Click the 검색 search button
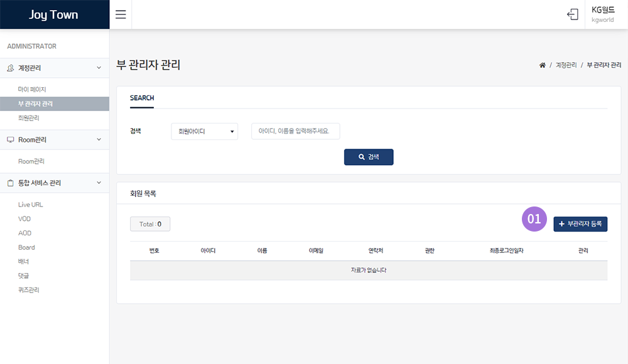 (369, 157)
